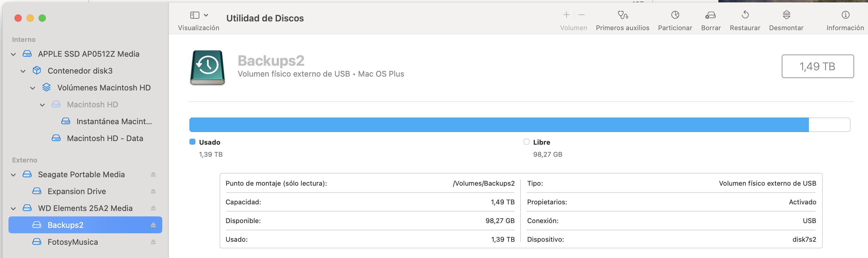Click the Borrar erase disk icon
The width and height of the screenshot is (868, 258).
[x=711, y=15]
